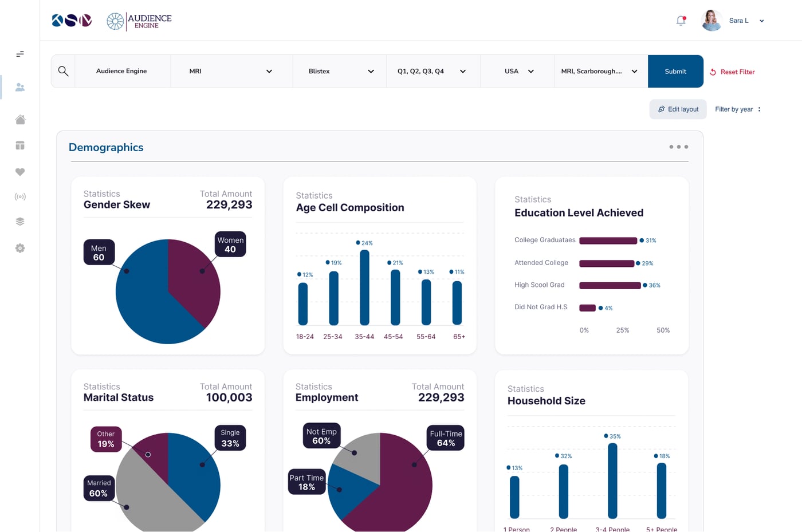The height and width of the screenshot is (532, 802).
Task: Click the Not Emp 60% employment label
Action: pyautogui.click(x=321, y=436)
